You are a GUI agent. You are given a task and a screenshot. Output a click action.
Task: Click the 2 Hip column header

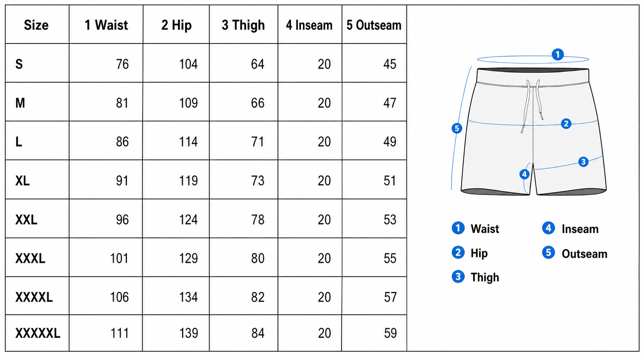176,25
